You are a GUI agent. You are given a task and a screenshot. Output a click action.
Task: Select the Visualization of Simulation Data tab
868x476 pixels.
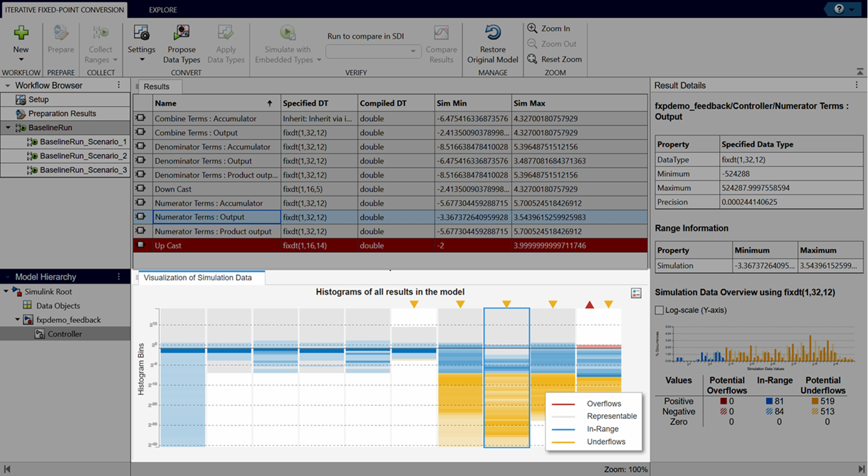point(197,278)
